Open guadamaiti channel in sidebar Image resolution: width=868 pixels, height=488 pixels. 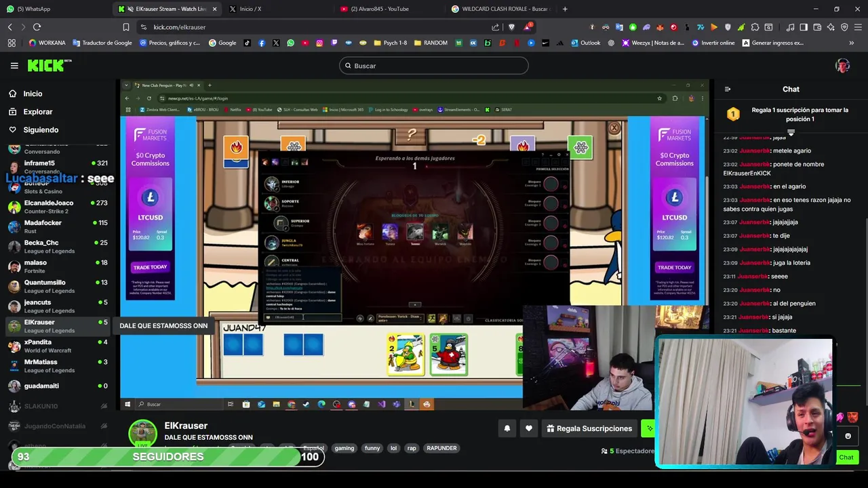tap(58, 386)
